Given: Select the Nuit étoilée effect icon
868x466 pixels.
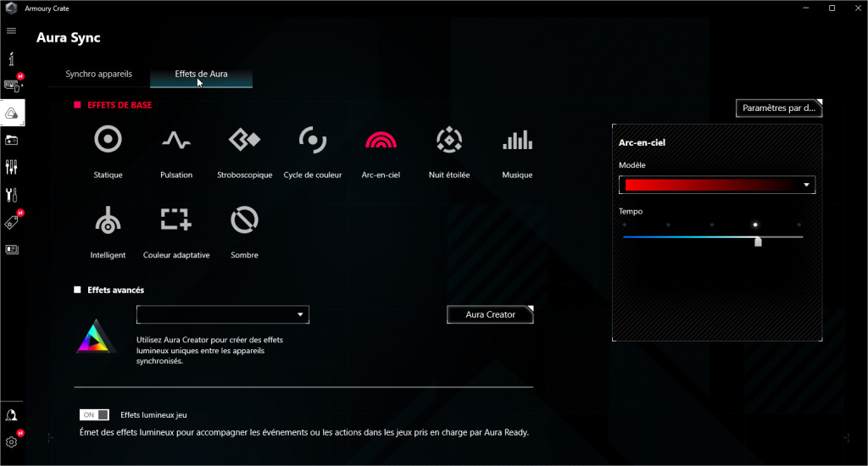Looking at the screenshot, I should pos(448,140).
